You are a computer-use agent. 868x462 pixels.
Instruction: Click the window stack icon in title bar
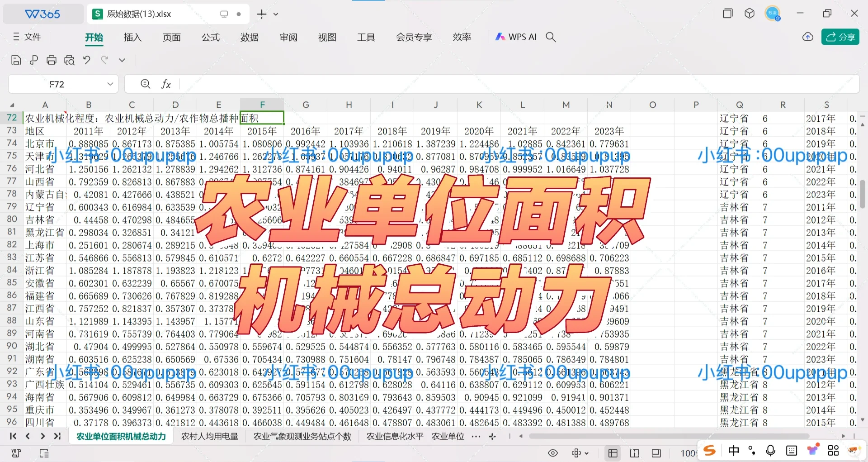[x=727, y=14]
